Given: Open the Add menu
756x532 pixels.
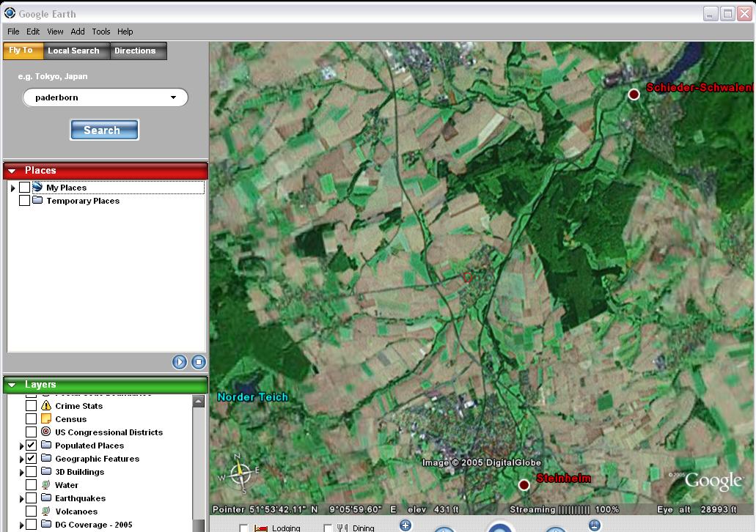Looking at the screenshot, I should click(78, 32).
